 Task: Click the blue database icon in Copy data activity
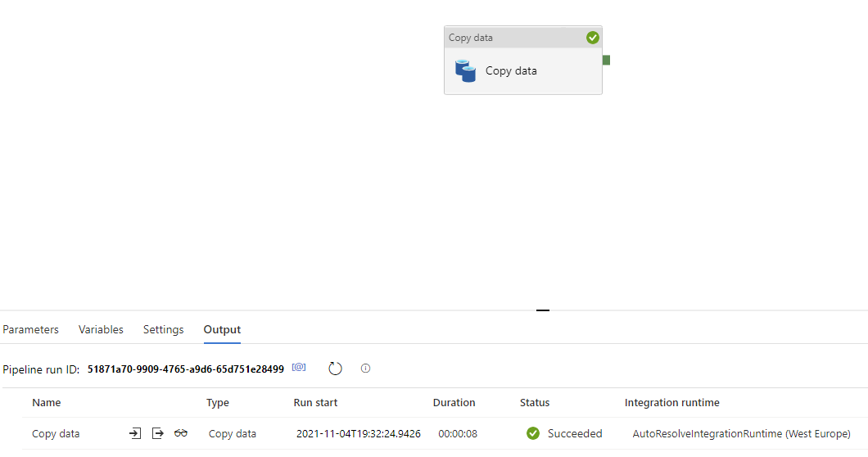click(466, 70)
